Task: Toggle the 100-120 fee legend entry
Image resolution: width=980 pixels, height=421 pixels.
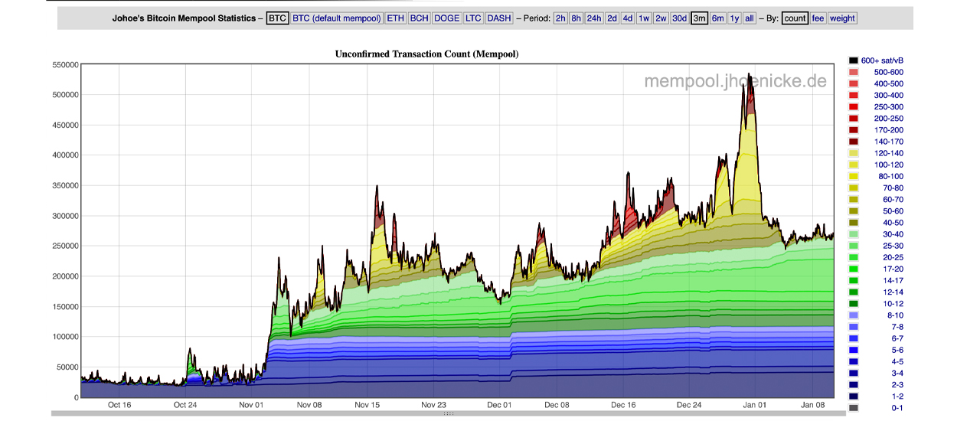Action: pyautogui.click(x=888, y=165)
